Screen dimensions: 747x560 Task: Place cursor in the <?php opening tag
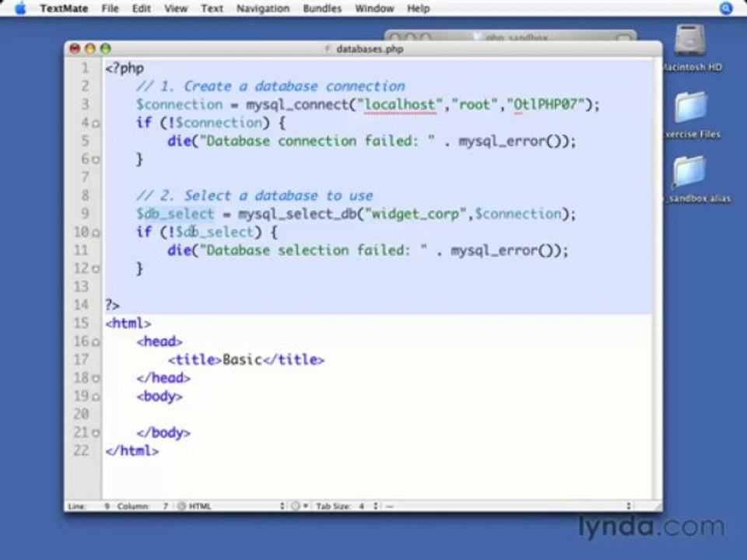(124, 68)
